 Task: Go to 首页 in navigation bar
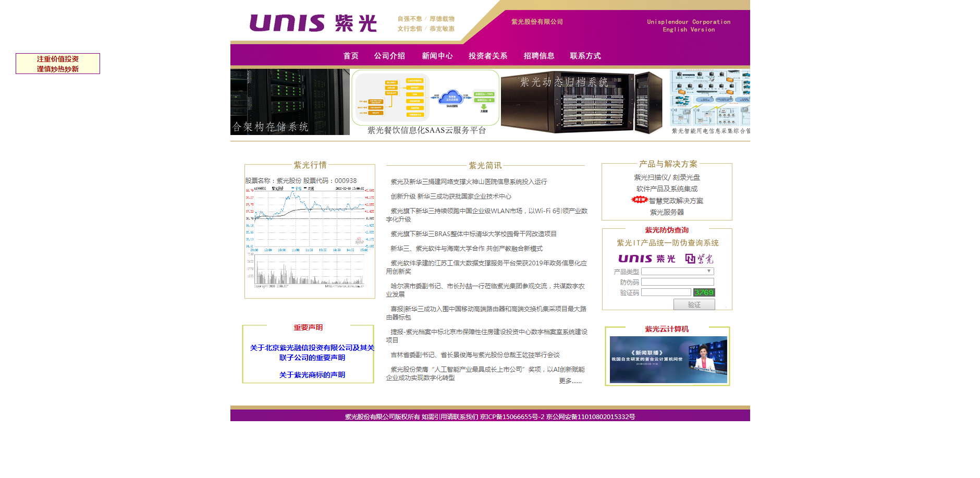point(351,56)
